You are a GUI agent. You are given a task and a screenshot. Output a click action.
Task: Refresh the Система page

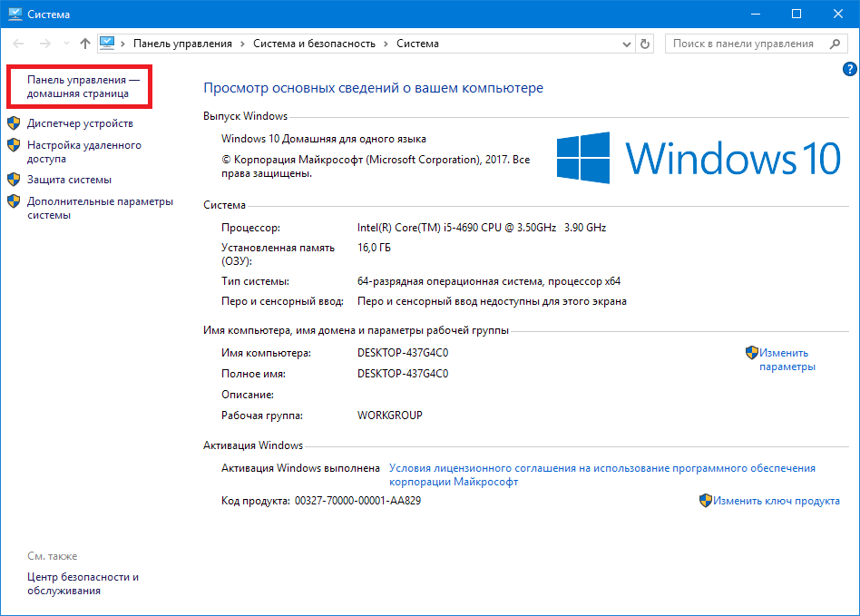645,44
